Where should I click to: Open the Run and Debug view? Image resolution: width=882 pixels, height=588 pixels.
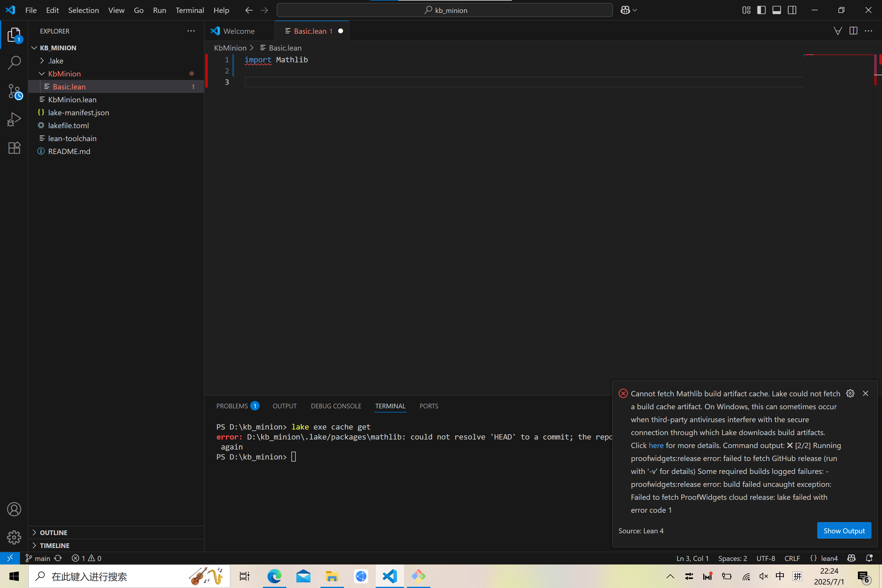14,120
